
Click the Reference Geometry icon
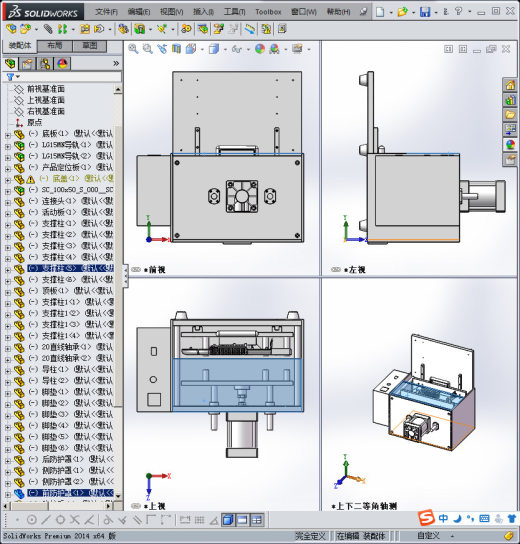pos(162,29)
